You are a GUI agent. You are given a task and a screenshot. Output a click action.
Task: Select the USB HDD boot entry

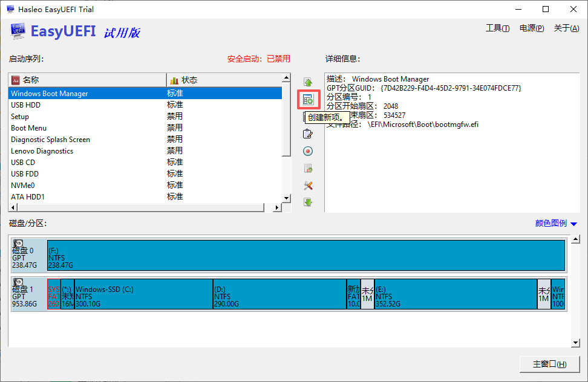click(145, 105)
